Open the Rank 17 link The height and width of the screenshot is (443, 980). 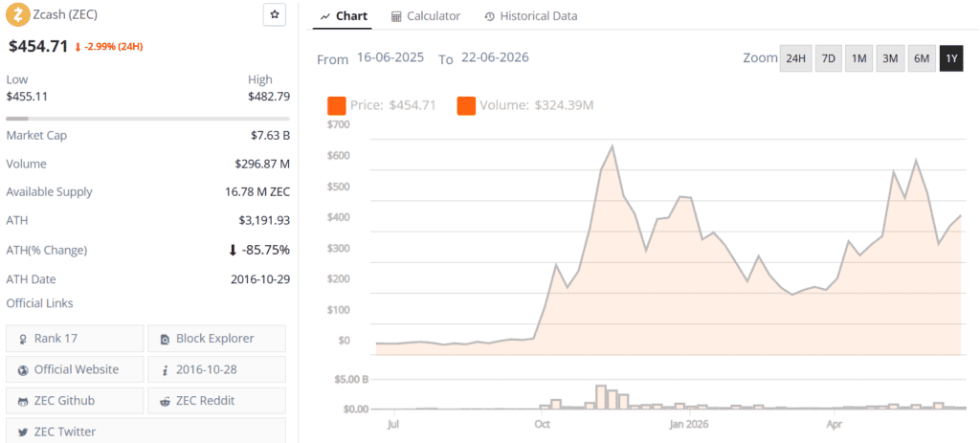(75, 339)
